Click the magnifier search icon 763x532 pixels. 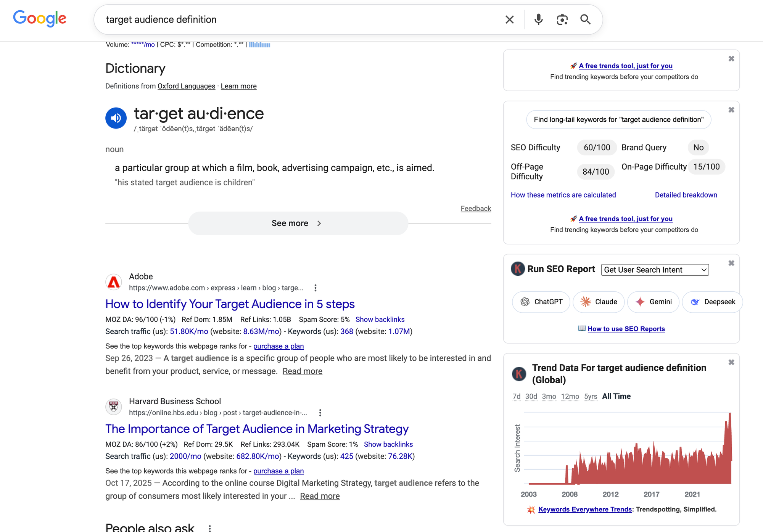tap(585, 19)
